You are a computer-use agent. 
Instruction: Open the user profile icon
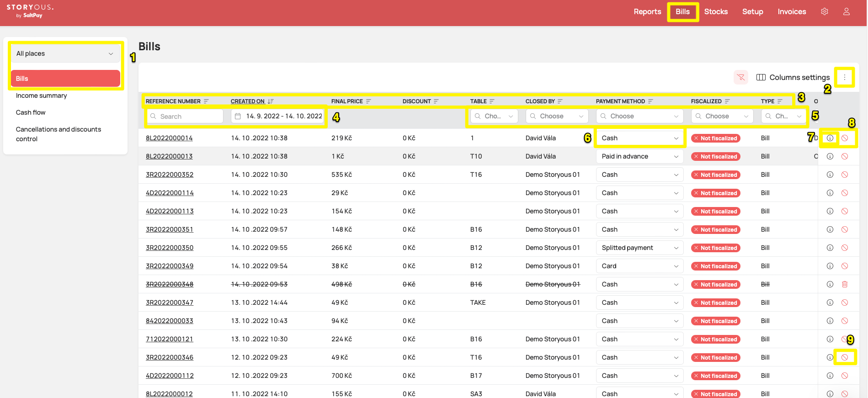click(x=847, y=11)
